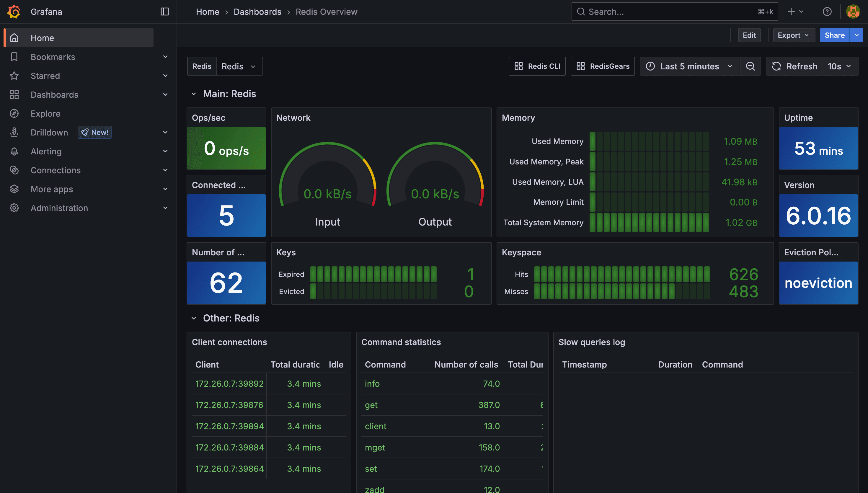This screenshot has width=868, height=493.
Task: Click the Starred star icon
Action: [14, 76]
